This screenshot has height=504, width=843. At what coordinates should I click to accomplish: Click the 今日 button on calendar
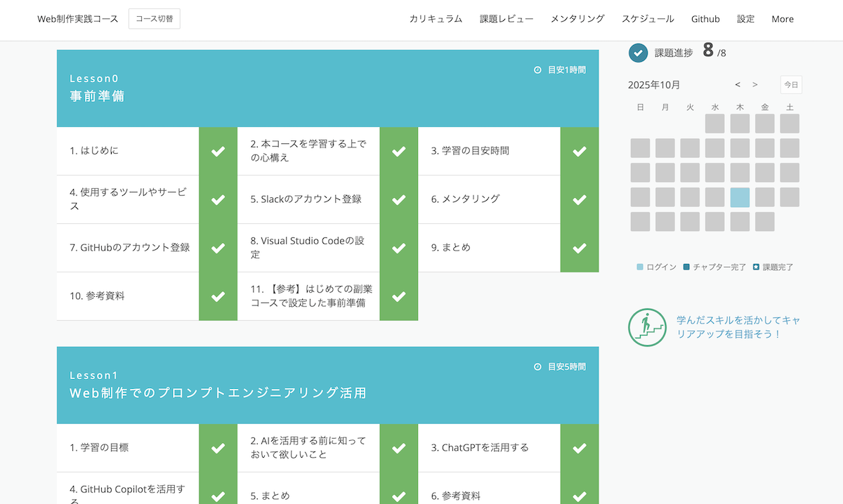pos(791,85)
